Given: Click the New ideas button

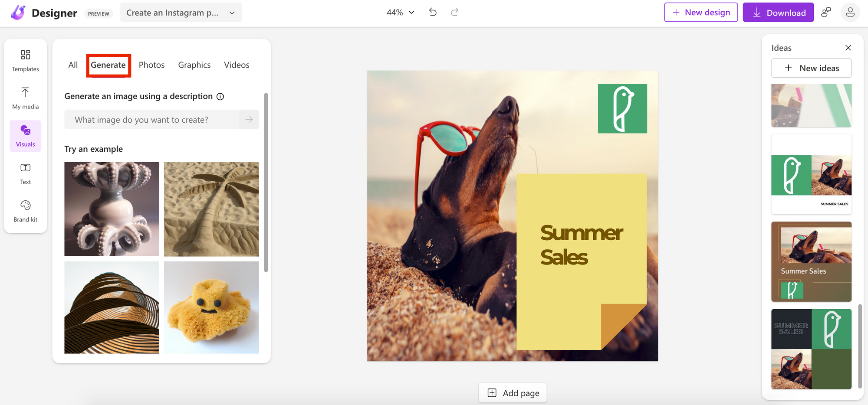Looking at the screenshot, I should (811, 68).
